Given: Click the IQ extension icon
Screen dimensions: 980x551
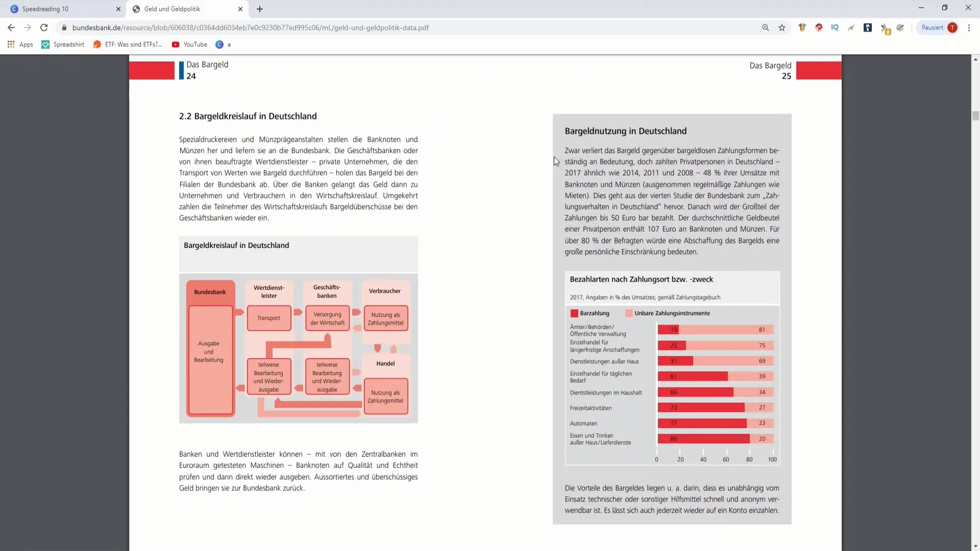Looking at the screenshot, I should click(835, 28).
